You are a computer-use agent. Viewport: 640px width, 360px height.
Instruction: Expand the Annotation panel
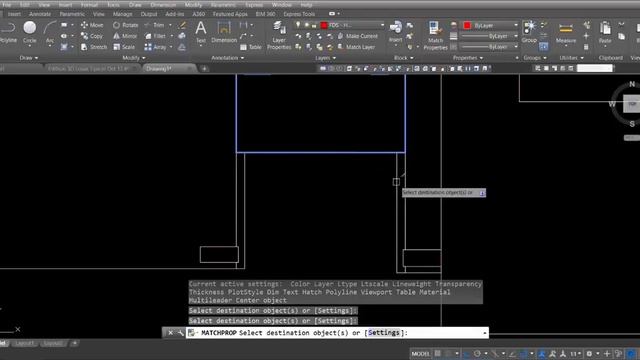tap(227, 58)
